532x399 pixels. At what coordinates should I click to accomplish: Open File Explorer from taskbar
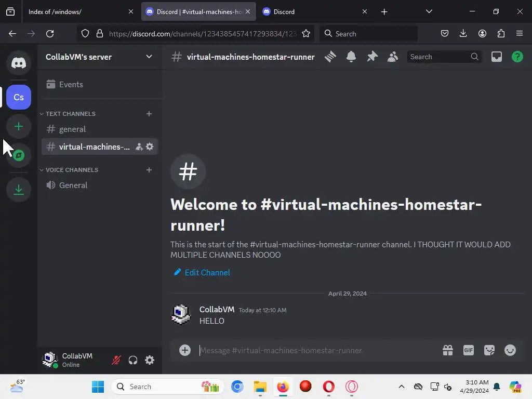(x=260, y=387)
